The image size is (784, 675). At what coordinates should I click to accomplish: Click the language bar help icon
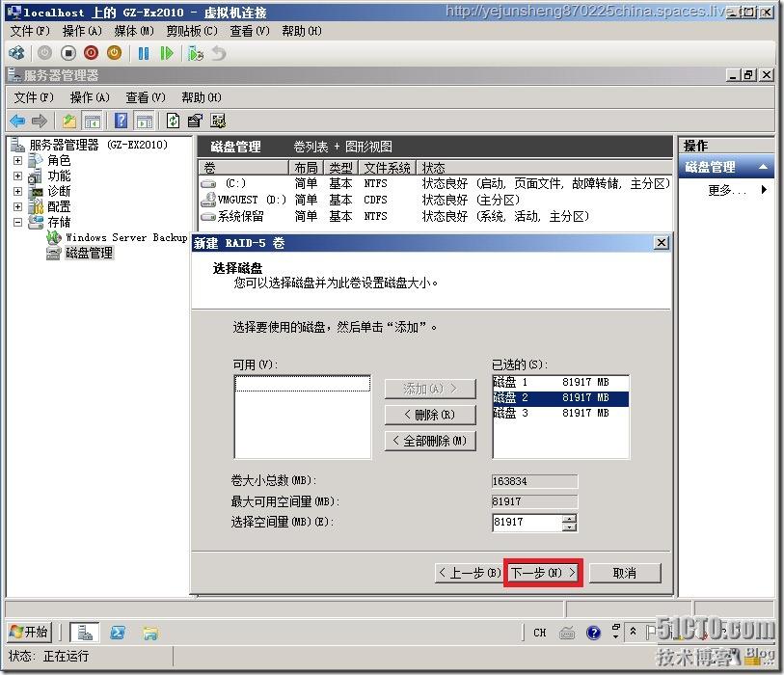[x=593, y=633]
